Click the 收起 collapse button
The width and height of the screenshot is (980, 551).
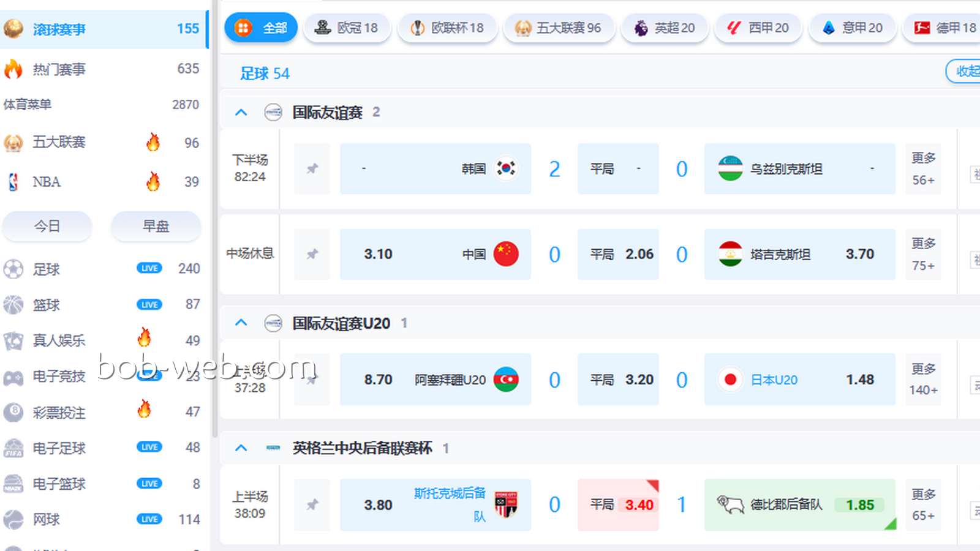(964, 71)
